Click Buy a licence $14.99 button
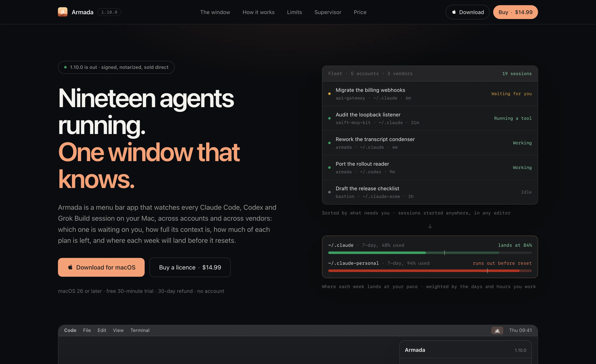 coord(190,267)
